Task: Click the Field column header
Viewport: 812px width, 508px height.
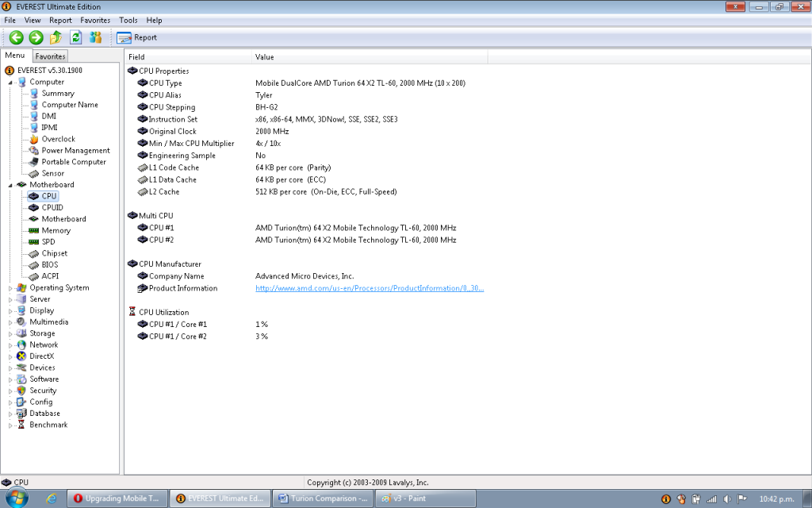Action: click(188, 57)
